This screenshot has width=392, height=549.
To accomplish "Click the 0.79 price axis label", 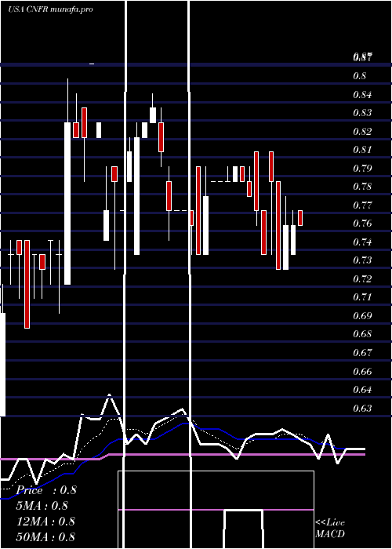I will coord(362,169).
